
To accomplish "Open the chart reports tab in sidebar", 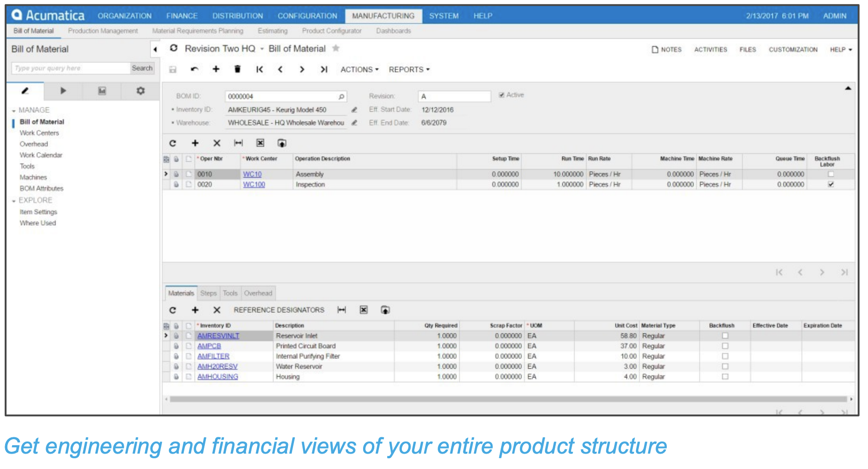I will (102, 91).
